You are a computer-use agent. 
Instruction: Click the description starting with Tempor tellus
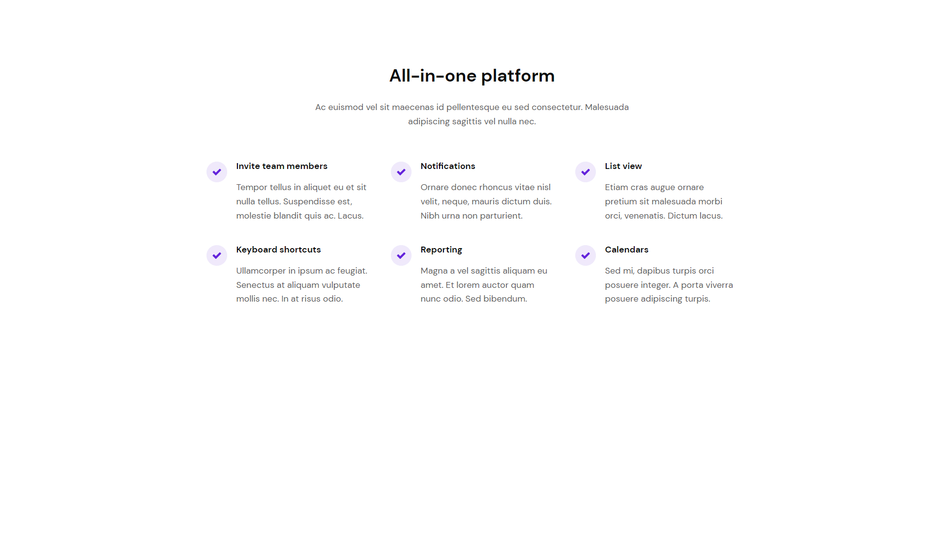pyautogui.click(x=301, y=201)
